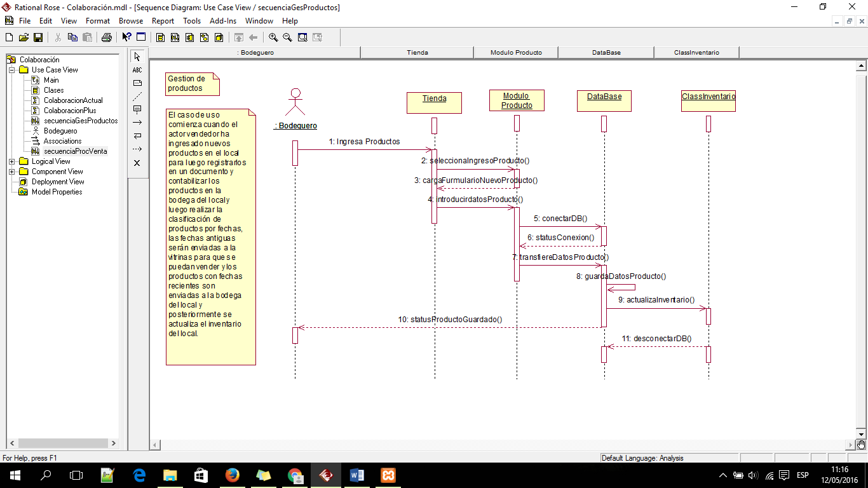Zoom out with magnifier minus icon
This screenshot has height=488, width=868.
tap(288, 37)
